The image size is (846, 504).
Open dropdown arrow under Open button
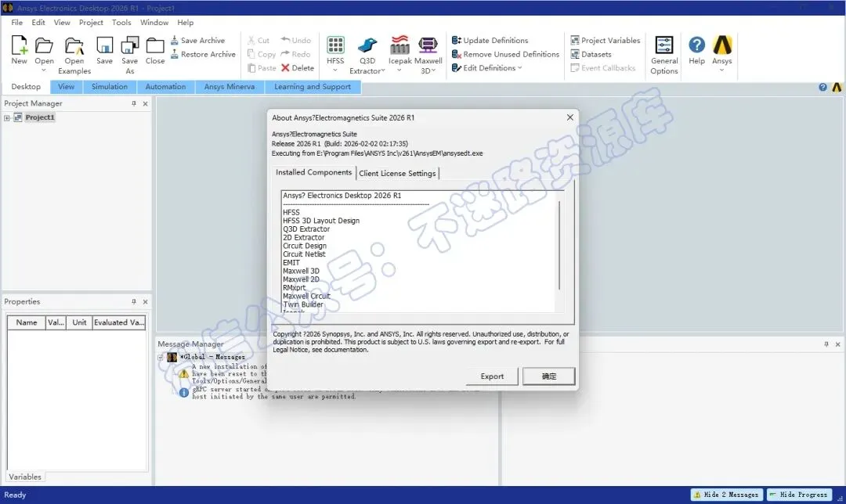tap(44, 70)
